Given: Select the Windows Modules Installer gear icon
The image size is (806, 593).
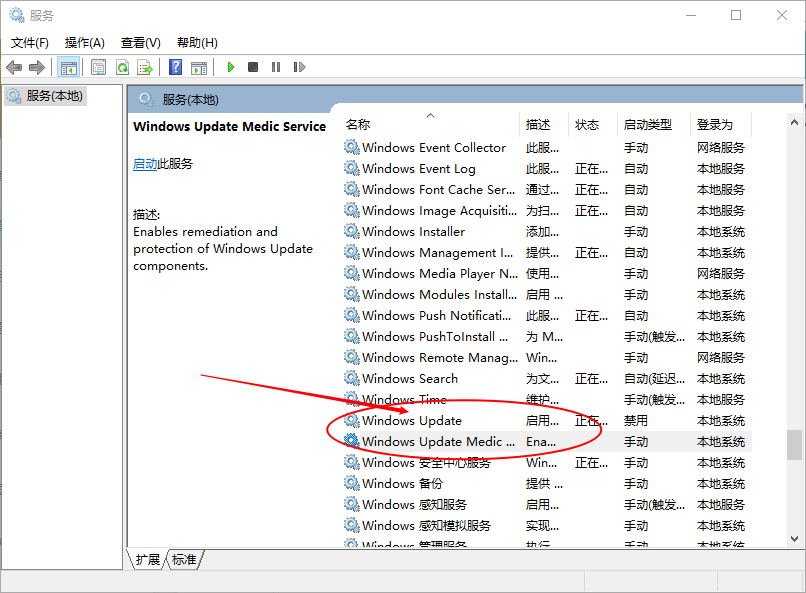Looking at the screenshot, I should point(352,294).
